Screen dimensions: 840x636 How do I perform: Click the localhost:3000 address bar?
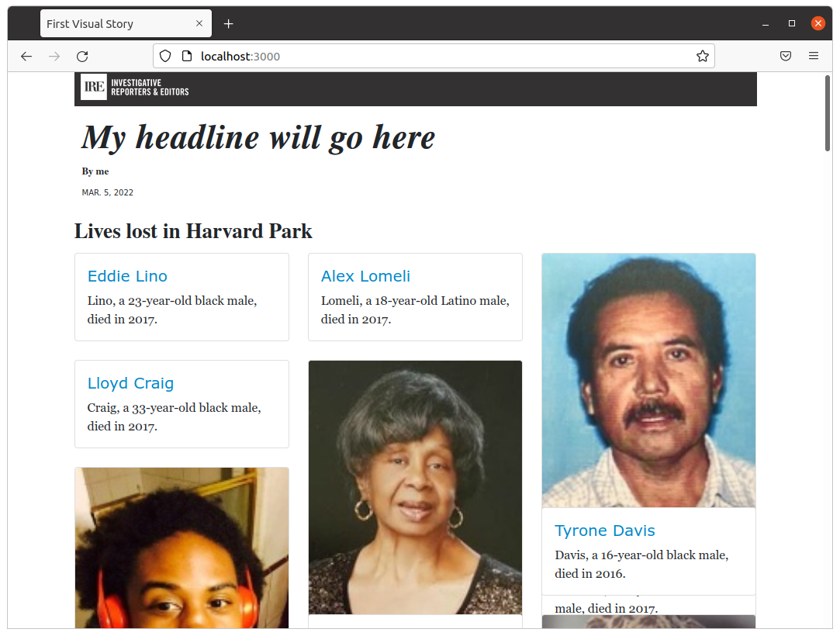point(434,57)
